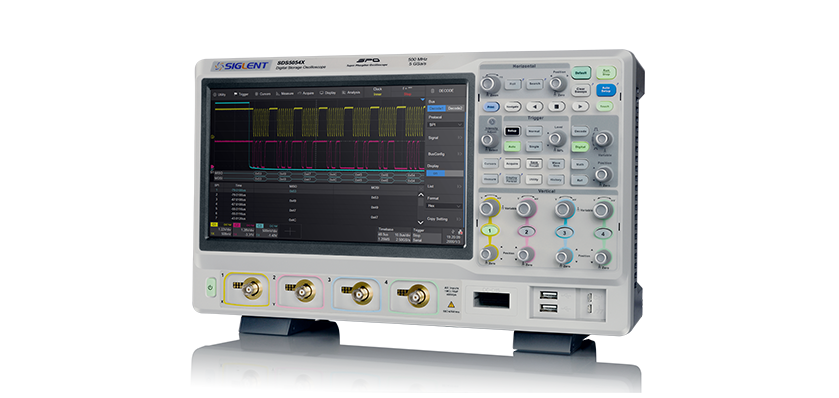Select the blue channel 3 button
Screen dimensions: 839x398
[564, 232]
